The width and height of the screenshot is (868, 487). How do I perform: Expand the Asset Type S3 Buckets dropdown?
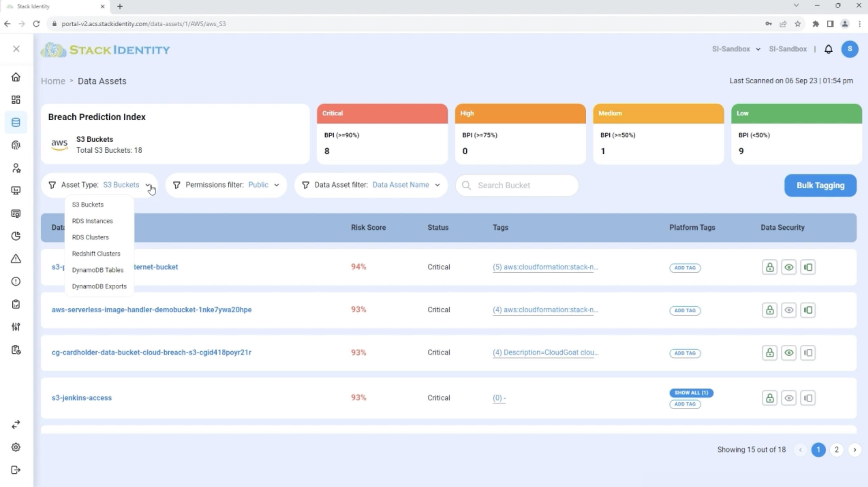pyautogui.click(x=99, y=185)
